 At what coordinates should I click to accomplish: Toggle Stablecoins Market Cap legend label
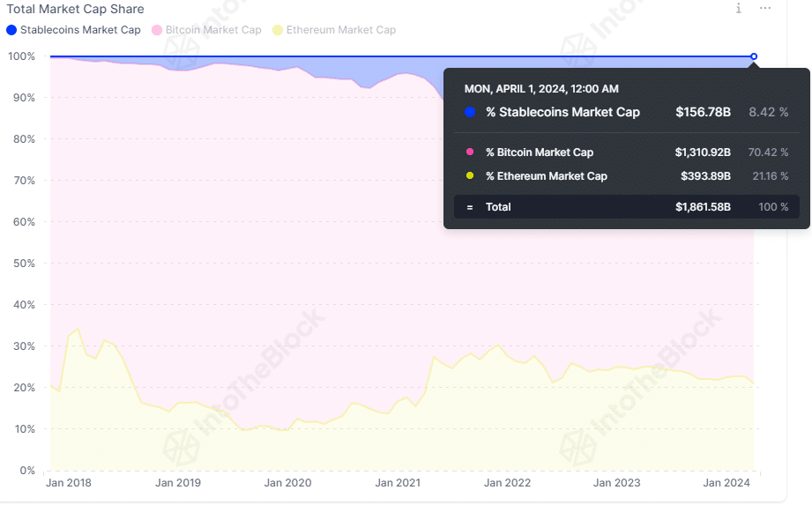pyautogui.click(x=80, y=30)
